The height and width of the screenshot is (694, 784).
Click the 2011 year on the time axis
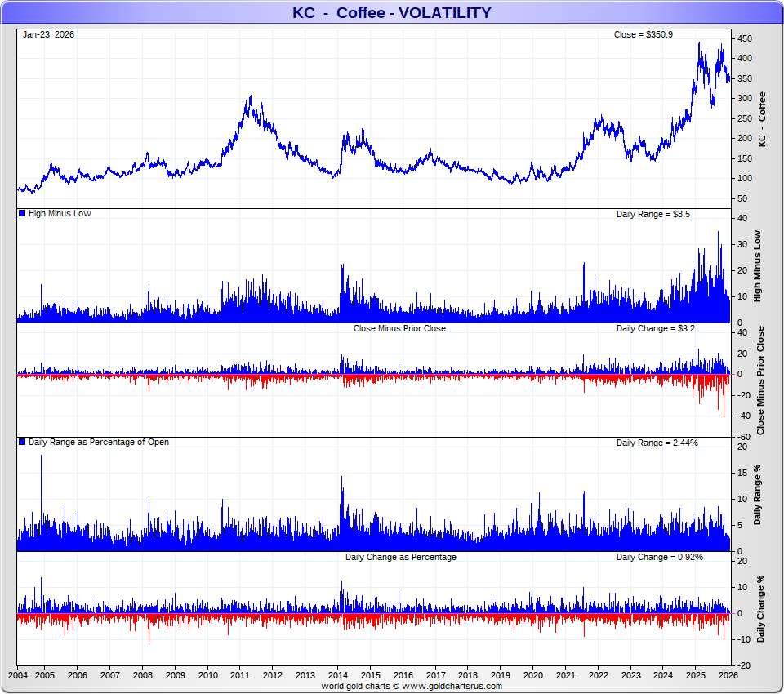click(240, 675)
